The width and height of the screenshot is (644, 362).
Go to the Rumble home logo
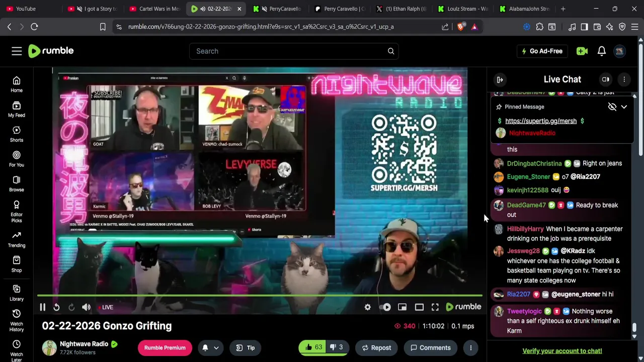coord(51,51)
